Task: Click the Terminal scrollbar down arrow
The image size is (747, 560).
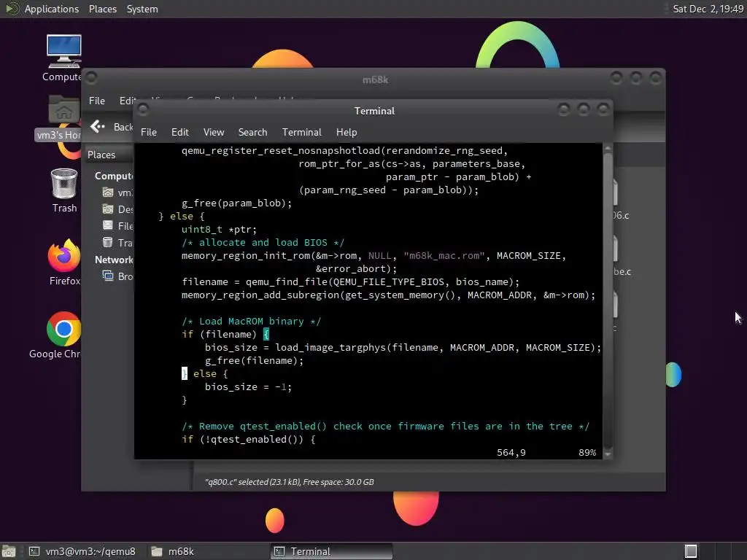Action: click(x=608, y=454)
